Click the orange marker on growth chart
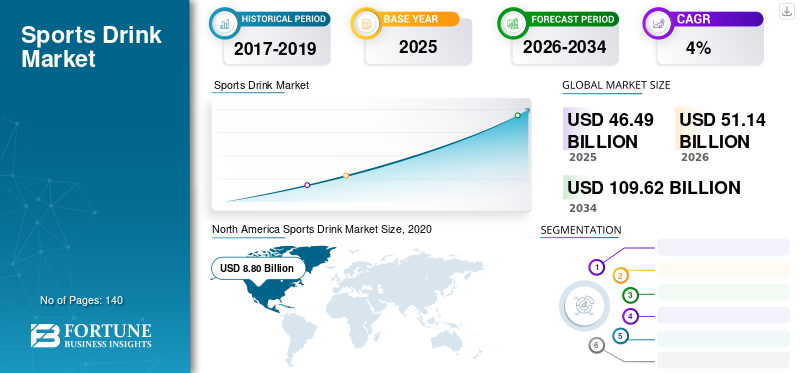Image resolution: width=800 pixels, height=373 pixels. 346,176
